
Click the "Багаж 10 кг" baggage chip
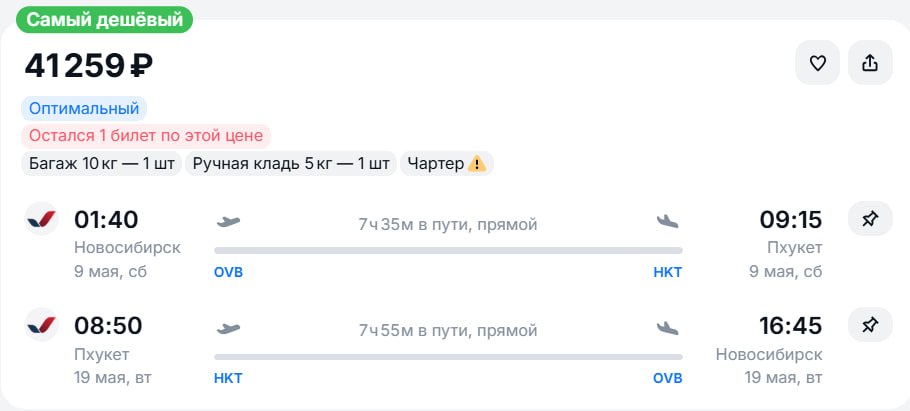[x=102, y=164]
